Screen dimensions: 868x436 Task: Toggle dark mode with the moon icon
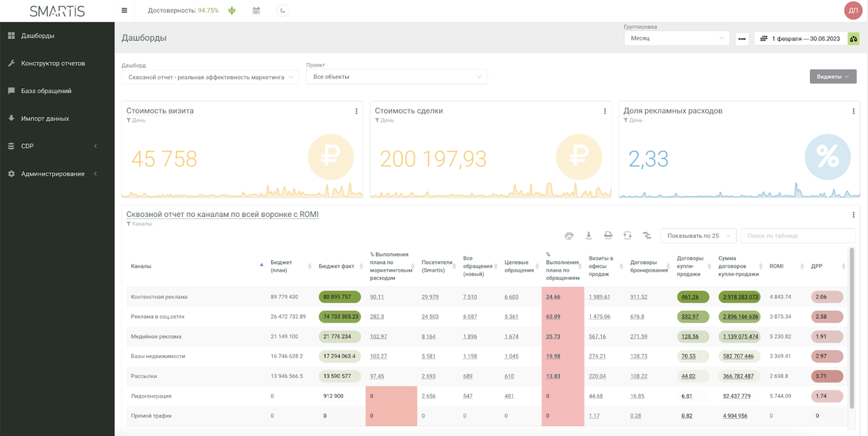tap(283, 11)
